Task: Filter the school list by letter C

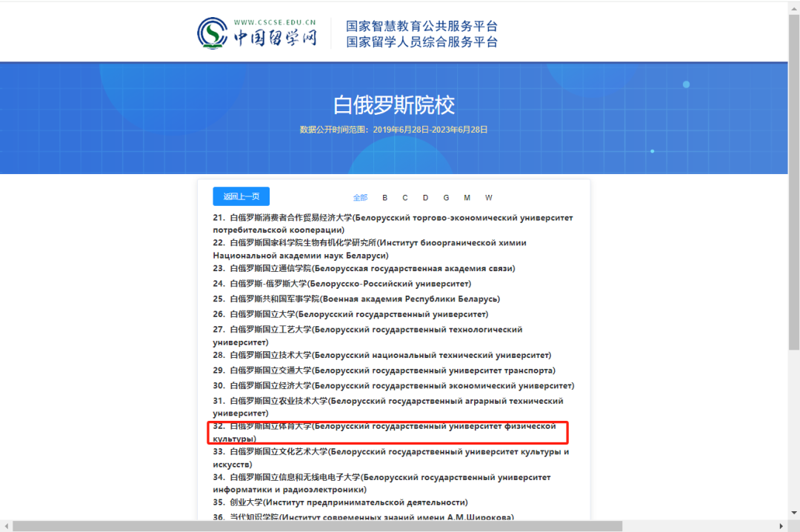Action: [x=405, y=198]
